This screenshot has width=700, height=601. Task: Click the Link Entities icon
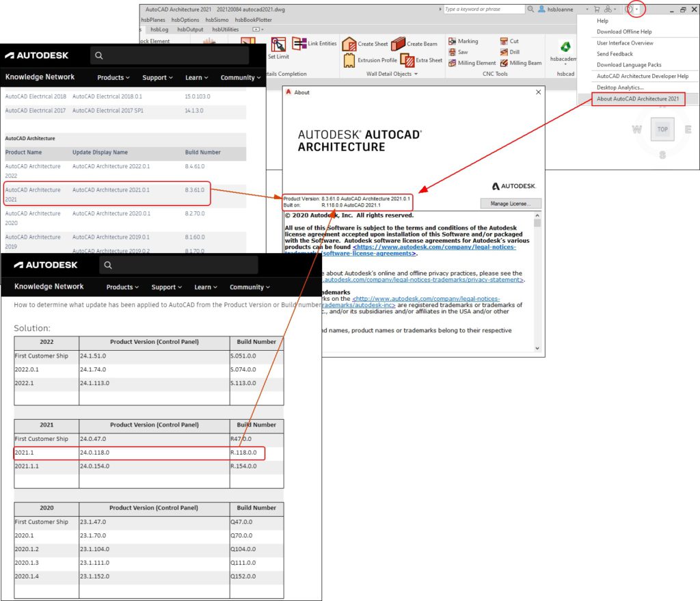click(x=299, y=43)
